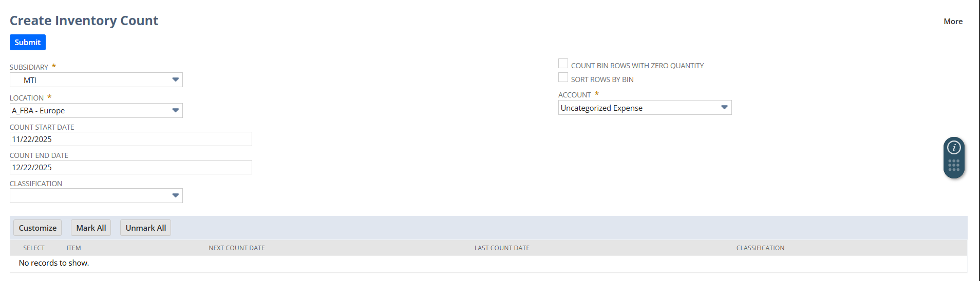Click the Last Count Date column header
980x281 pixels.
(502, 248)
